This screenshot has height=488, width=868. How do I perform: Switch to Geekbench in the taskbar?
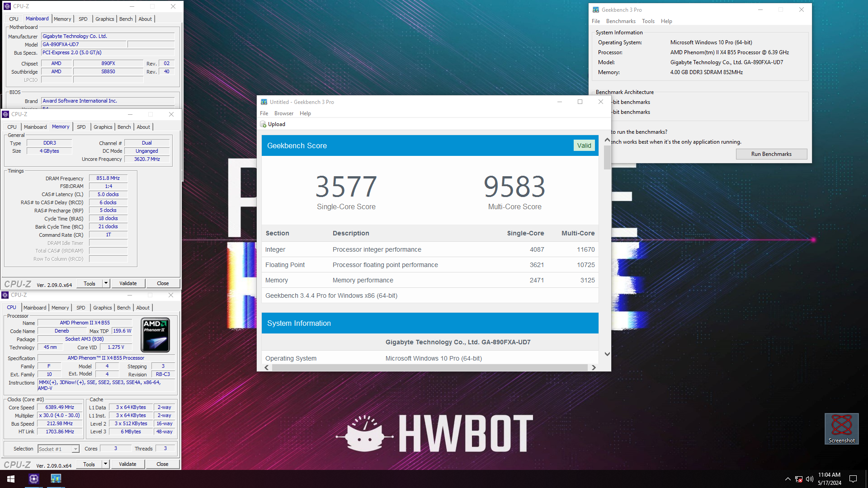[x=56, y=479]
